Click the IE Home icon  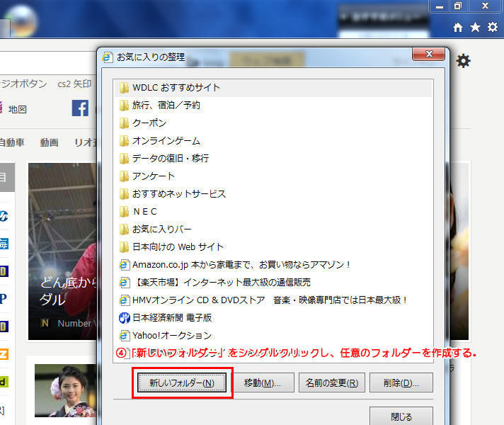pos(458,27)
